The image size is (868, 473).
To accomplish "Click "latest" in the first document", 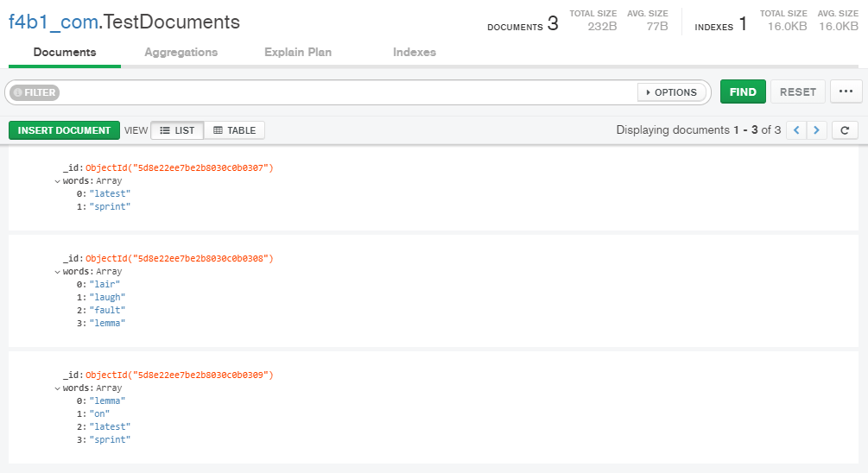I will pos(110,193).
